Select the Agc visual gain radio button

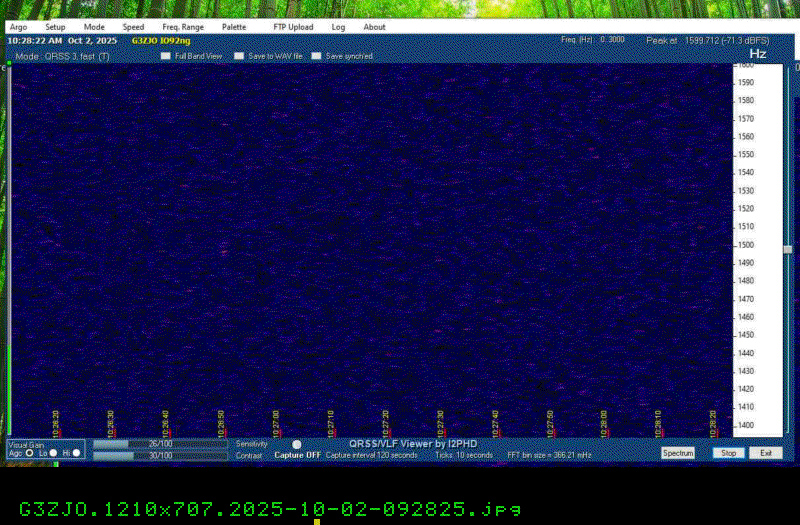click(29, 453)
